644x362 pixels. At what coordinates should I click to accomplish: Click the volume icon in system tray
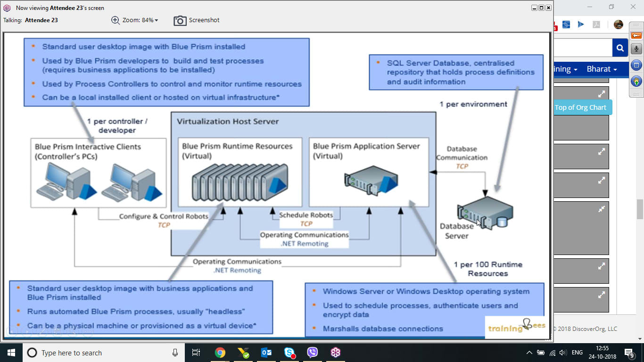(563, 353)
